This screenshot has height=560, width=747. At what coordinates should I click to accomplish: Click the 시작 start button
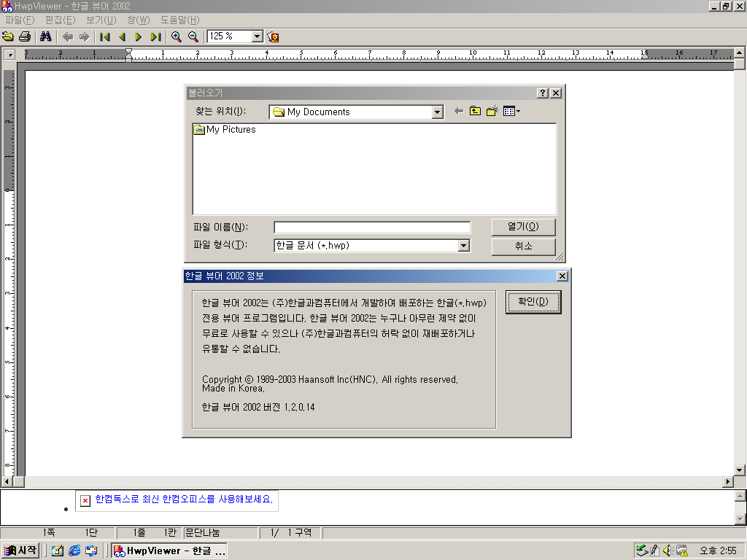[x=20, y=551]
